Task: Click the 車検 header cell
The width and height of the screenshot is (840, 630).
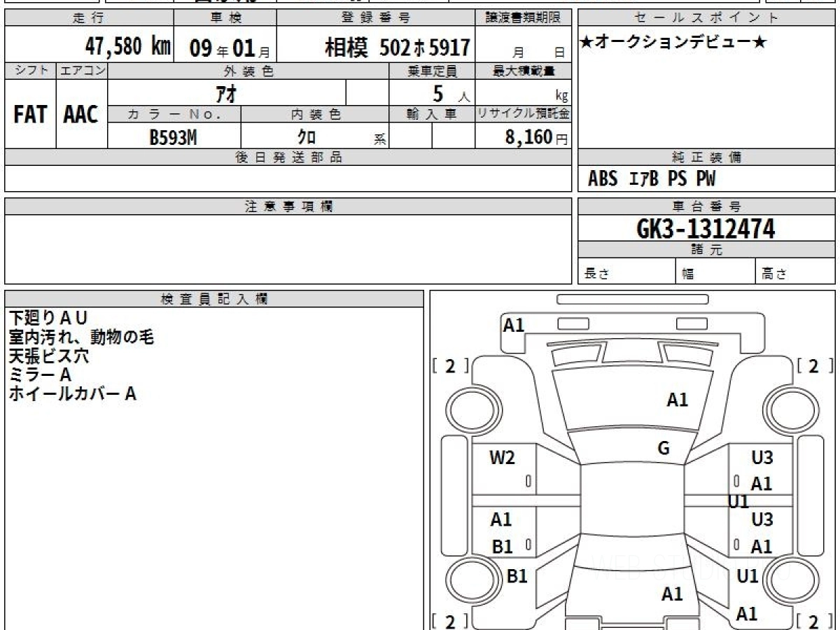Action: (225, 18)
